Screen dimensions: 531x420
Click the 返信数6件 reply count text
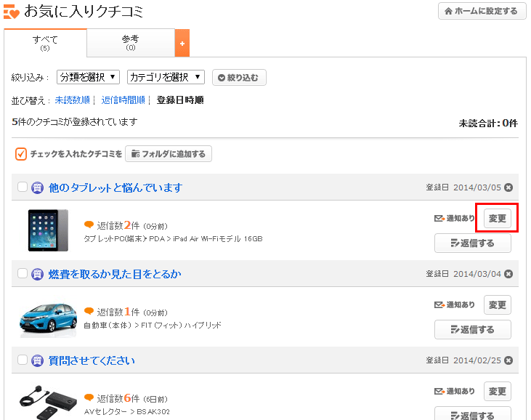point(118,398)
